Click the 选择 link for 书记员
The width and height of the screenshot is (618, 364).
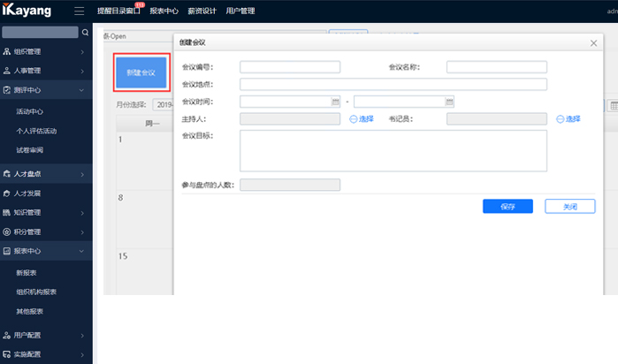[568, 118]
